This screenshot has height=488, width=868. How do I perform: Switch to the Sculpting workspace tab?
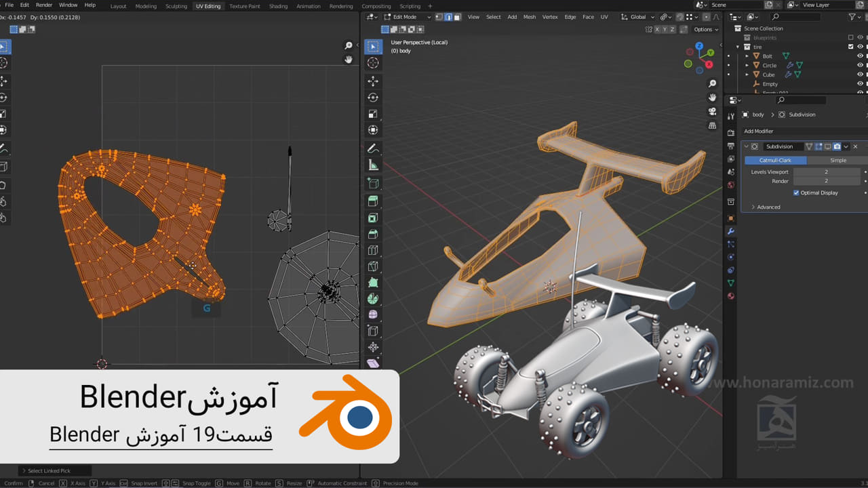coord(176,6)
